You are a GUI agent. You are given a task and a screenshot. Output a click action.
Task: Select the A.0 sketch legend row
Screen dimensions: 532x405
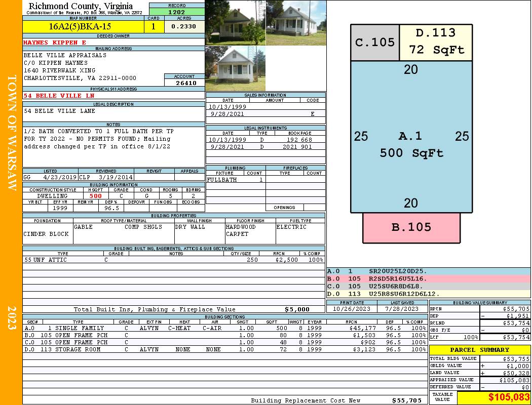[x=428, y=271]
